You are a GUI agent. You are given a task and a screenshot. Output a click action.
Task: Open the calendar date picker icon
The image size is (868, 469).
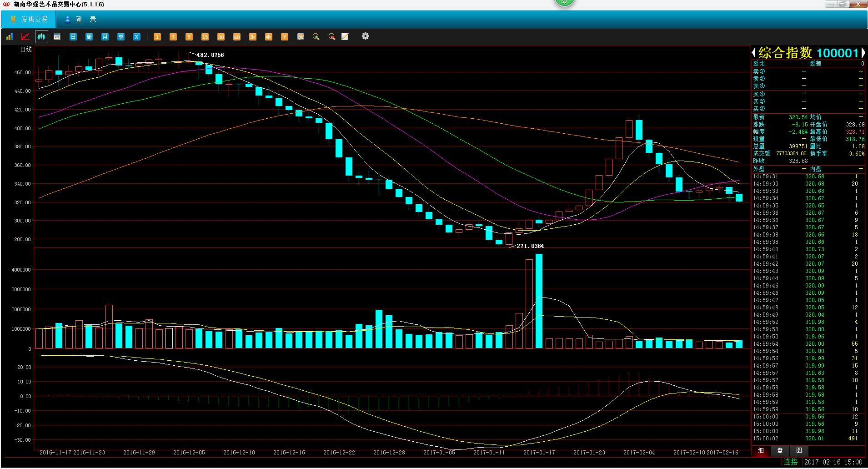click(x=57, y=36)
